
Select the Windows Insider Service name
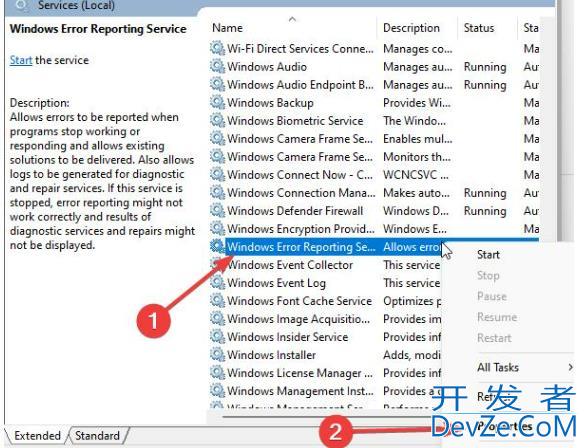(x=288, y=337)
